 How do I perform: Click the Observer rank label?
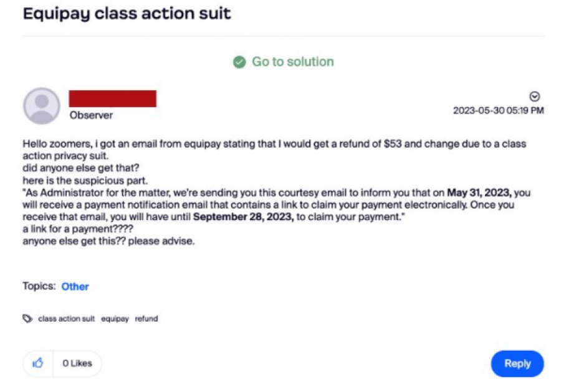tap(91, 115)
